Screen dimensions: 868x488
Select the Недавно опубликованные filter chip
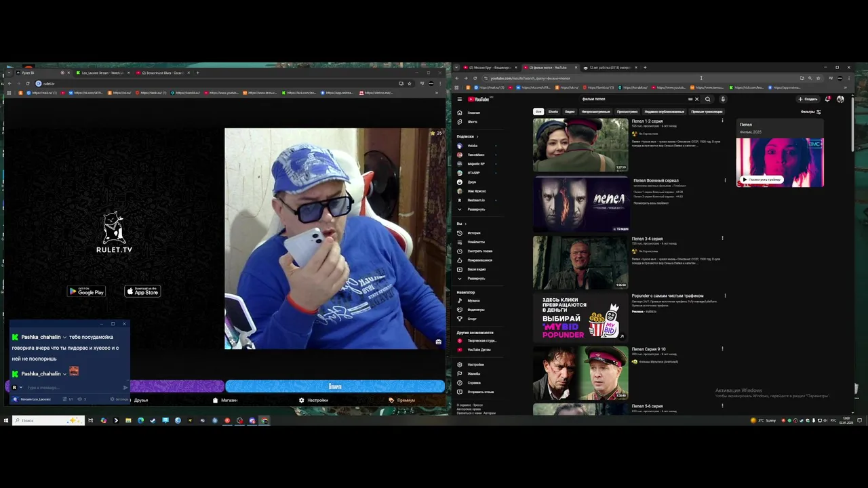(x=665, y=112)
